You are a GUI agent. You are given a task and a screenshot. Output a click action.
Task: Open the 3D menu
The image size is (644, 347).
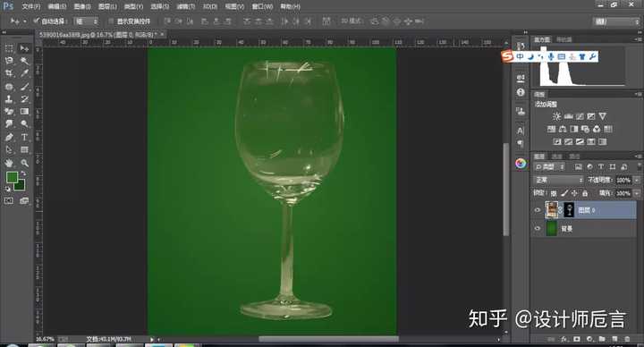tap(210, 6)
